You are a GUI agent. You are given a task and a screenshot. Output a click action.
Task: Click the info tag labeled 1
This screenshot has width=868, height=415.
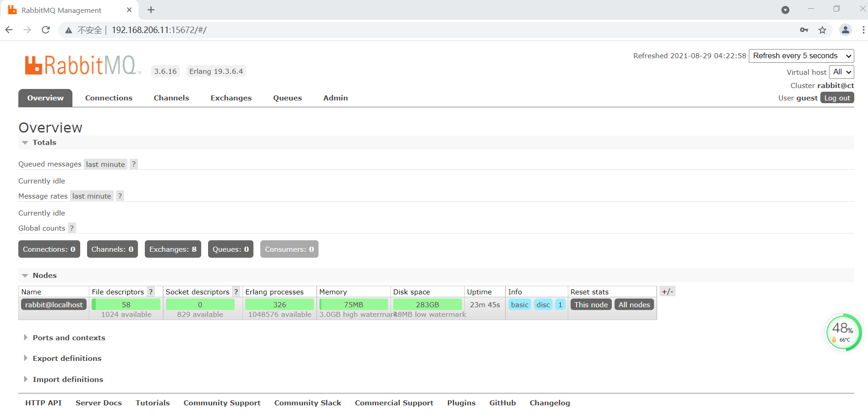[x=560, y=304]
